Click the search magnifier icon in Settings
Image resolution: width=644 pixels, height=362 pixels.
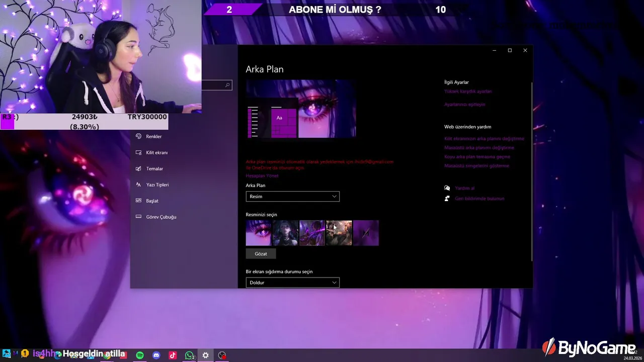(227, 85)
